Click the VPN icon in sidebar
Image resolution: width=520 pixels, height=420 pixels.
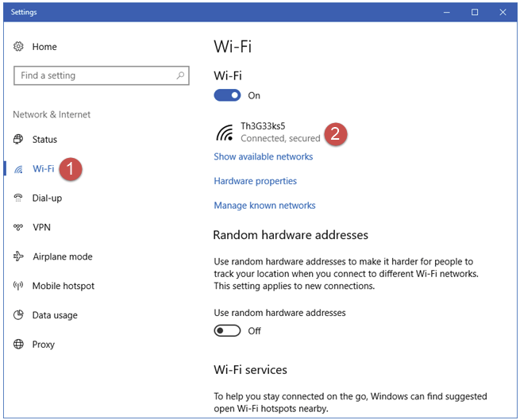tap(18, 227)
